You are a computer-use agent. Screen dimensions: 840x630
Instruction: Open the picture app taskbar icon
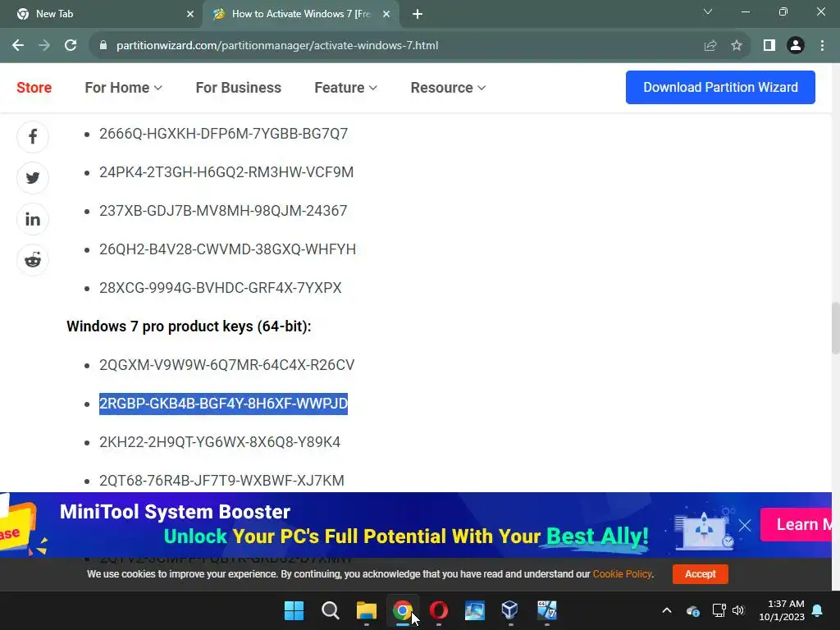tap(475, 610)
